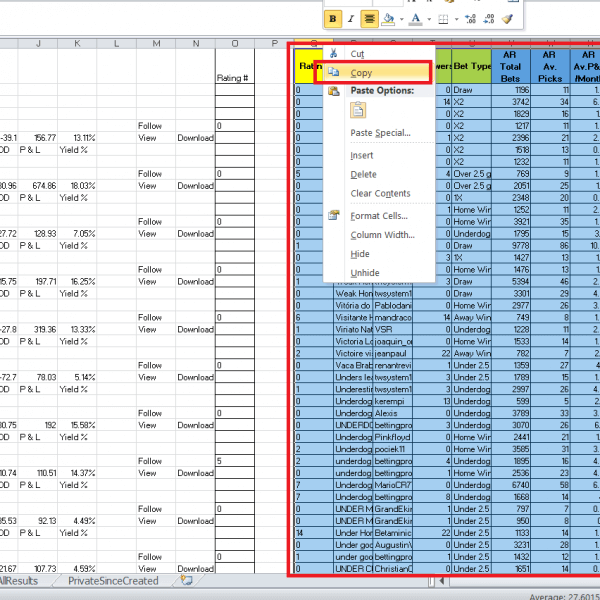The width and height of the screenshot is (600, 600).
Task: Click View in the 319.36 row
Action: 156,329
